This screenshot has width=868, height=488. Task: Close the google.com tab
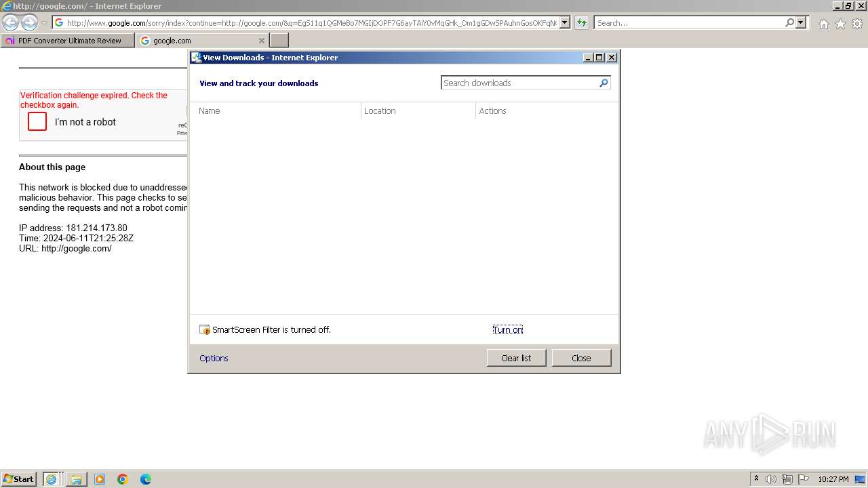[x=262, y=41]
